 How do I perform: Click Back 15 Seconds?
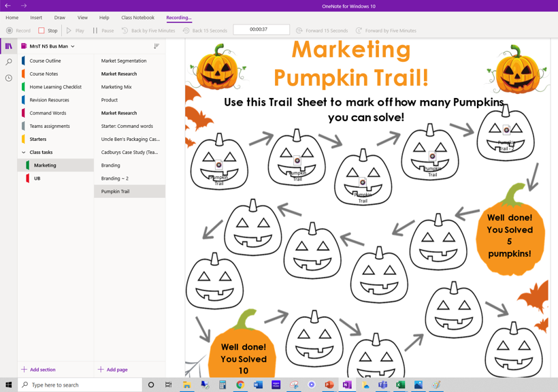pos(205,31)
